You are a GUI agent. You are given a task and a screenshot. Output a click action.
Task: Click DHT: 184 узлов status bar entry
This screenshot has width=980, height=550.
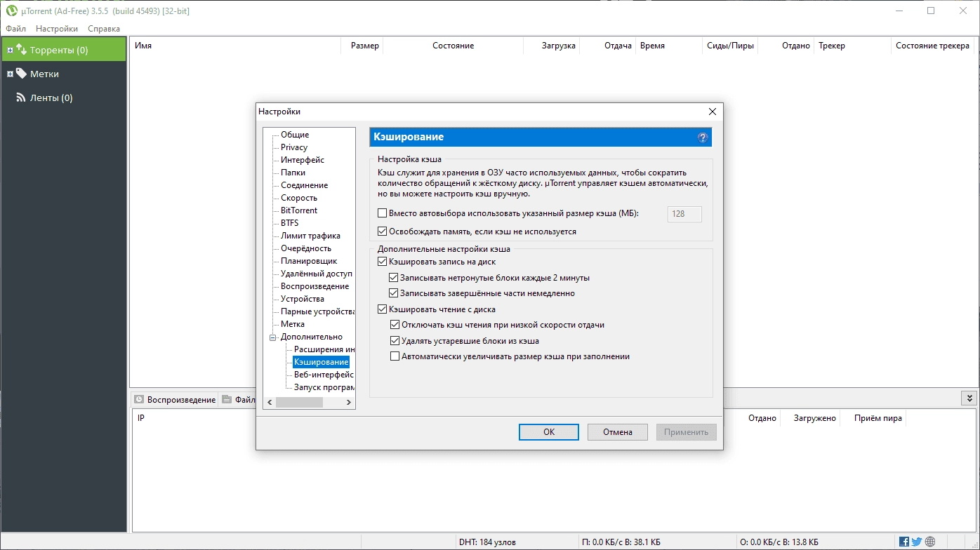(487, 542)
